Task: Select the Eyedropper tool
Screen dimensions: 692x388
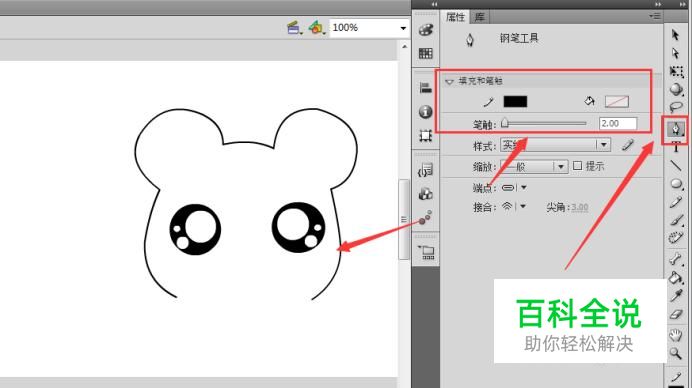Action: coord(676,296)
